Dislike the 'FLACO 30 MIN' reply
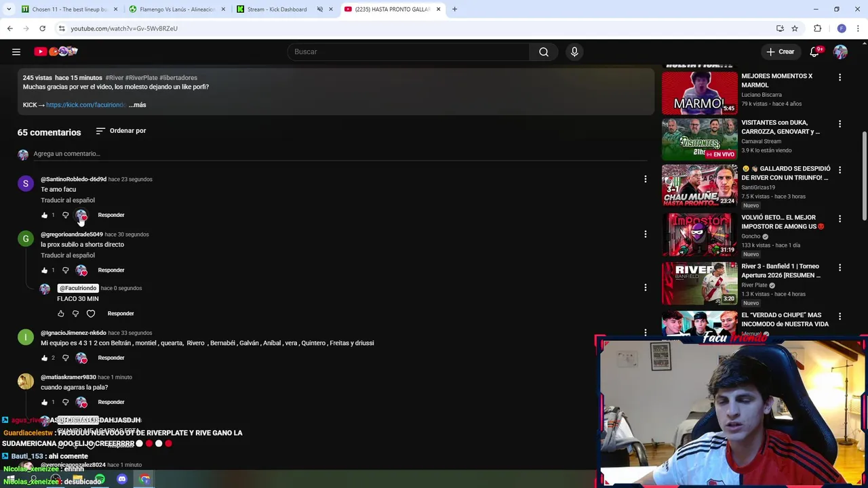Image resolution: width=868 pixels, height=488 pixels. (75, 314)
